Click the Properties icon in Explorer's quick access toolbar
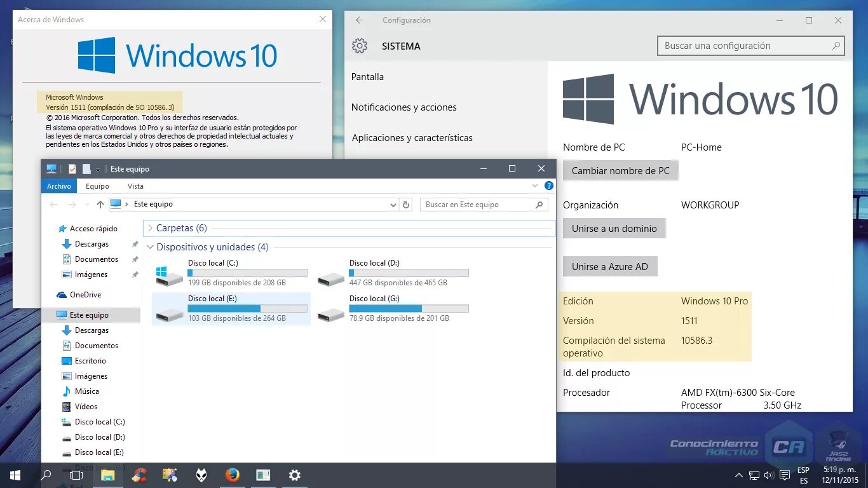 click(72, 169)
